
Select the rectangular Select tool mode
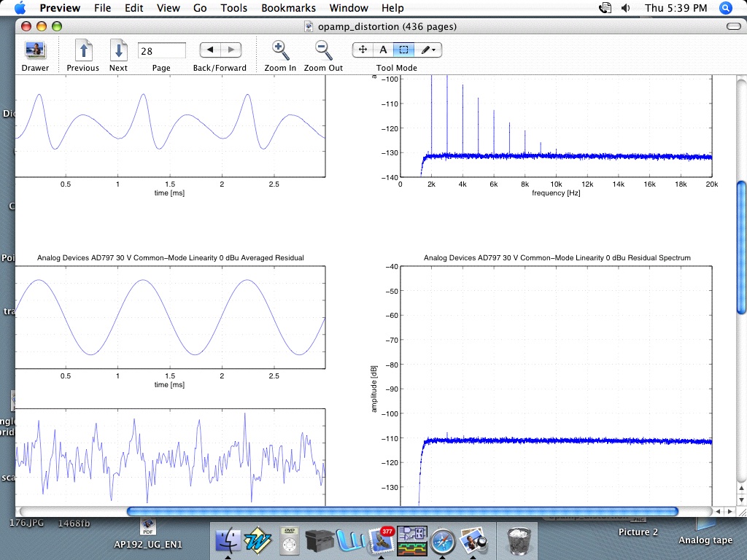point(403,50)
